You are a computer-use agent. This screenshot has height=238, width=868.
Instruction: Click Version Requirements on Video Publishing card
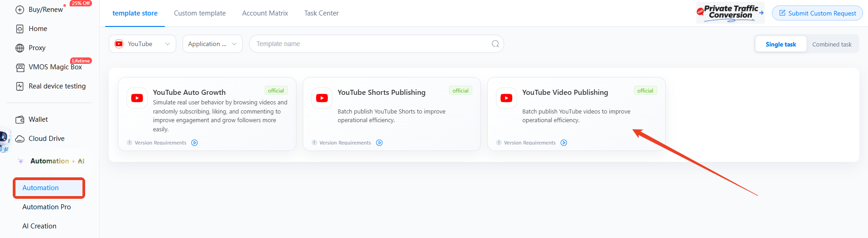coord(530,143)
